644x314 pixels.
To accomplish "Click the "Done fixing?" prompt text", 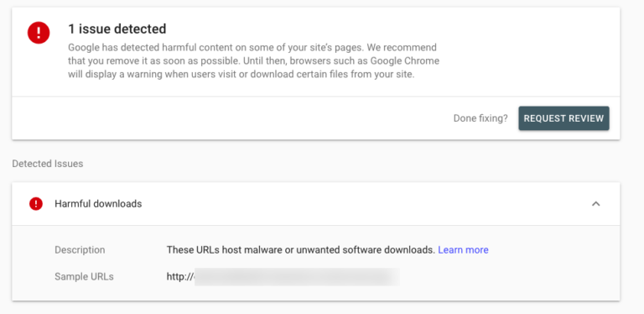I will [480, 118].
